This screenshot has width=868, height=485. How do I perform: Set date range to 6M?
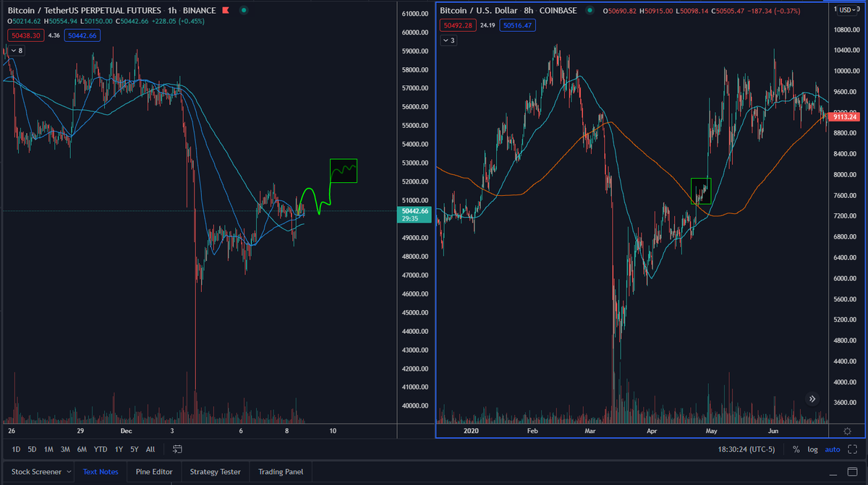coord(82,449)
